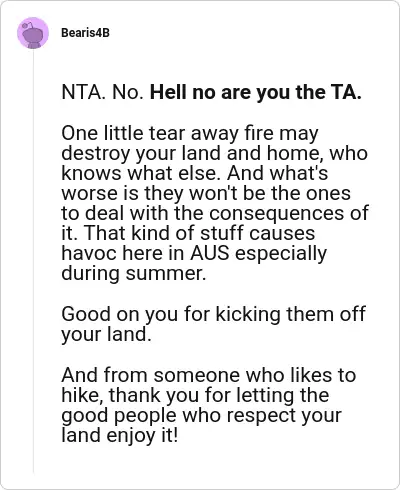Image resolution: width=400 pixels, height=490 pixels.
Task: Click the line 'it. That kind of stuff causes'
Action: pyautogui.click(x=188, y=233)
